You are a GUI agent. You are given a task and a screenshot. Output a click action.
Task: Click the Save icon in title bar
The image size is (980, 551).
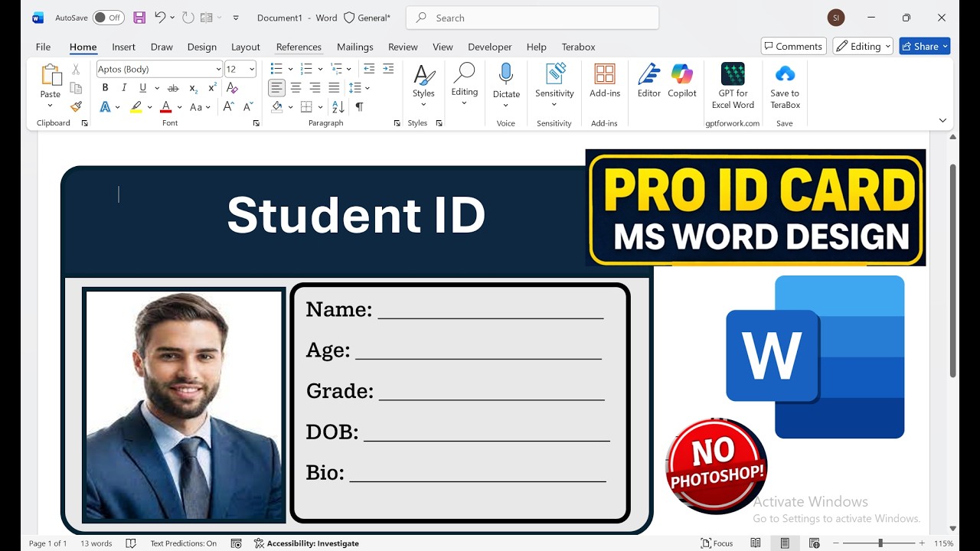pos(139,18)
